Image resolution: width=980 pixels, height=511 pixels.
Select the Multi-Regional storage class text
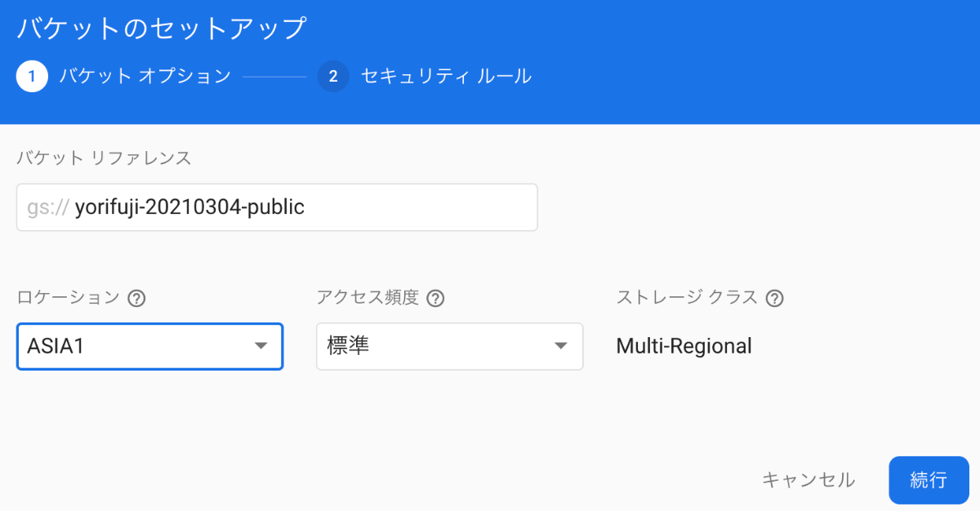[x=684, y=346]
